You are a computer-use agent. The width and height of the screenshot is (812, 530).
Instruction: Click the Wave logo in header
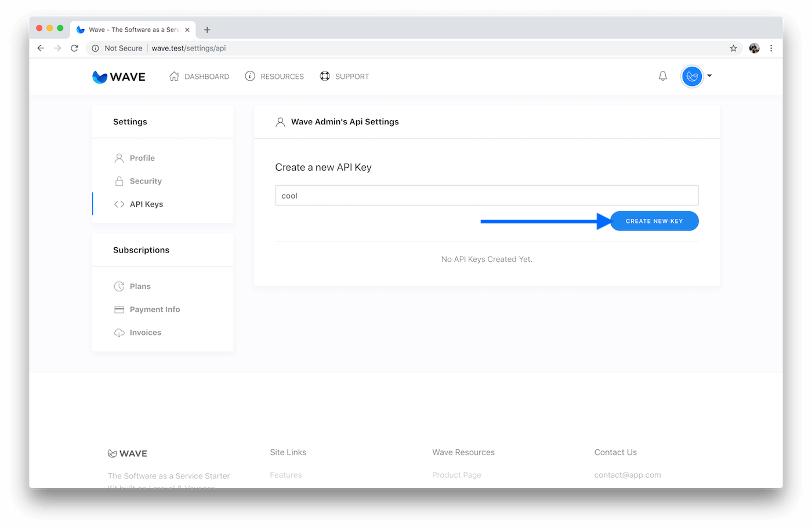(119, 77)
